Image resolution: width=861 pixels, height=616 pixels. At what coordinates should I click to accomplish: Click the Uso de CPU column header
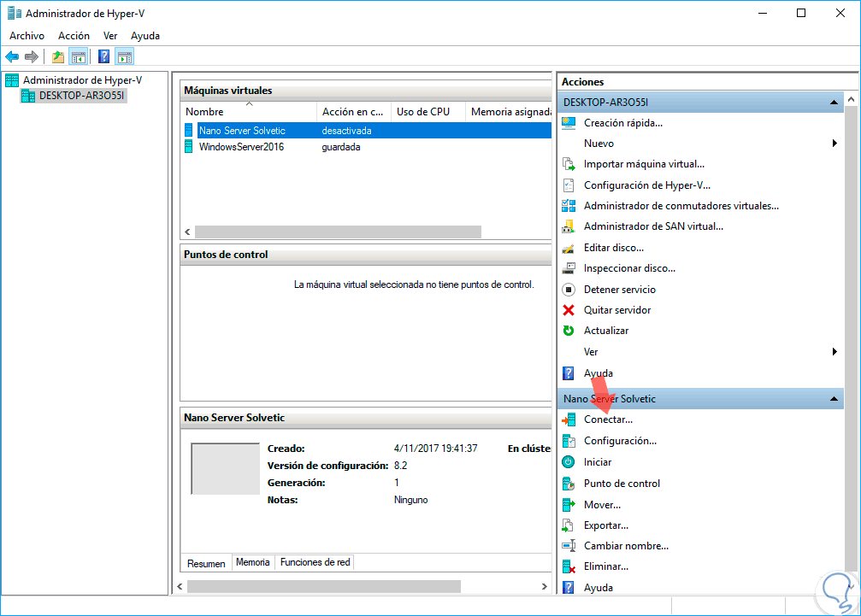tap(428, 111)
